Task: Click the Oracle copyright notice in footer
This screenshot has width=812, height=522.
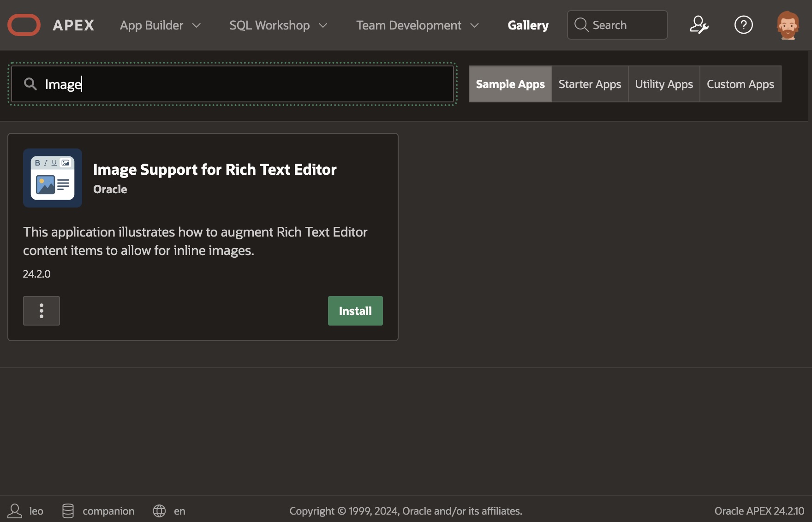Action: pyautogui.click(x=406, y=511)
